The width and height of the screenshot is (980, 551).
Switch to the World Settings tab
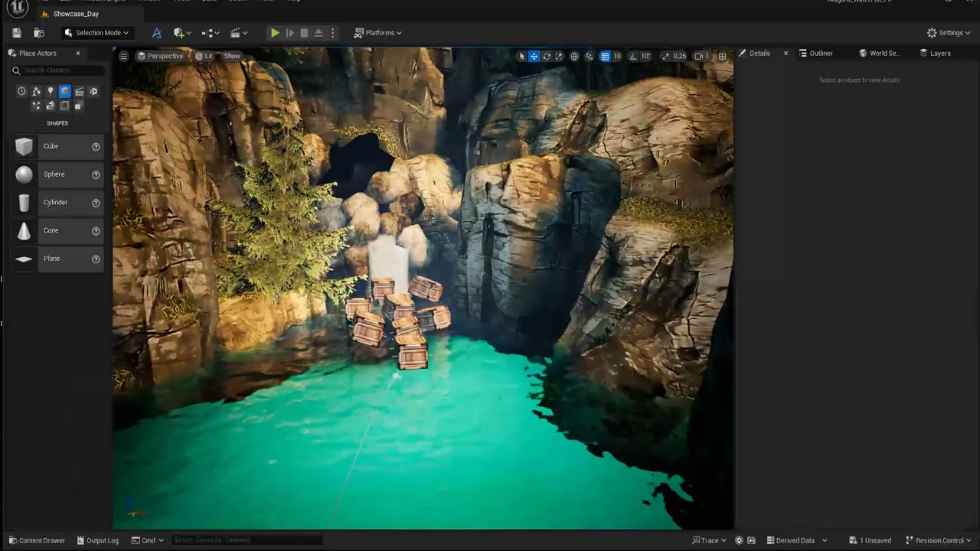click(879, 54)
